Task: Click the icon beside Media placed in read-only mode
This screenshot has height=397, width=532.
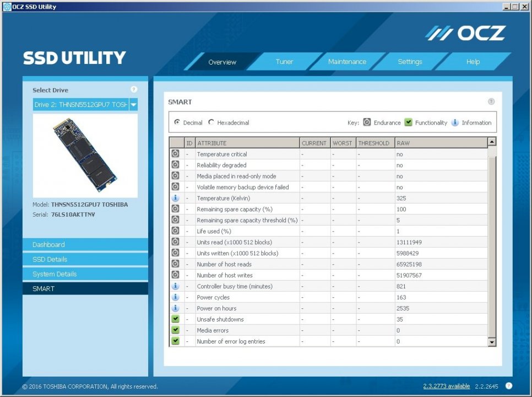Action: coord(175,175)
